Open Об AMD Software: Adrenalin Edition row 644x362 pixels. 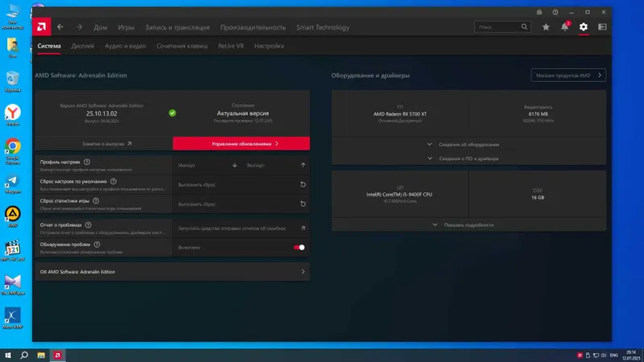click(172, 272)
